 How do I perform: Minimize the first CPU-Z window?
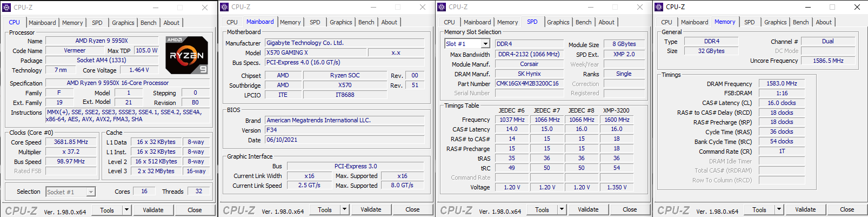point(156,8)
